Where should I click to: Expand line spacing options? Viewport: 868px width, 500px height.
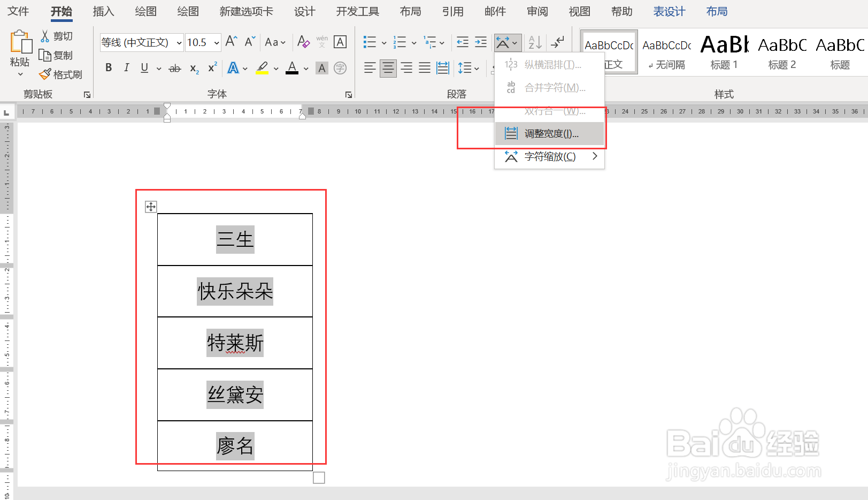(477, 69)
